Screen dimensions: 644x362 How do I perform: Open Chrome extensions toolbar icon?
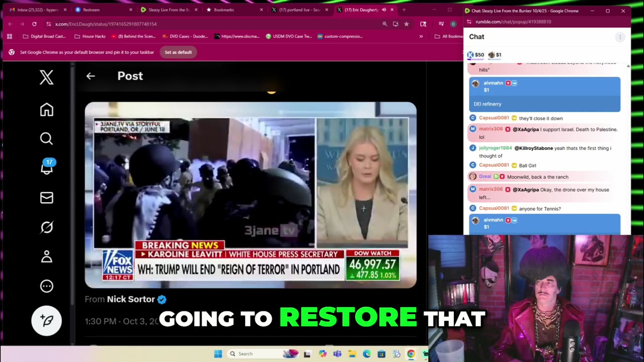(423, 24)
